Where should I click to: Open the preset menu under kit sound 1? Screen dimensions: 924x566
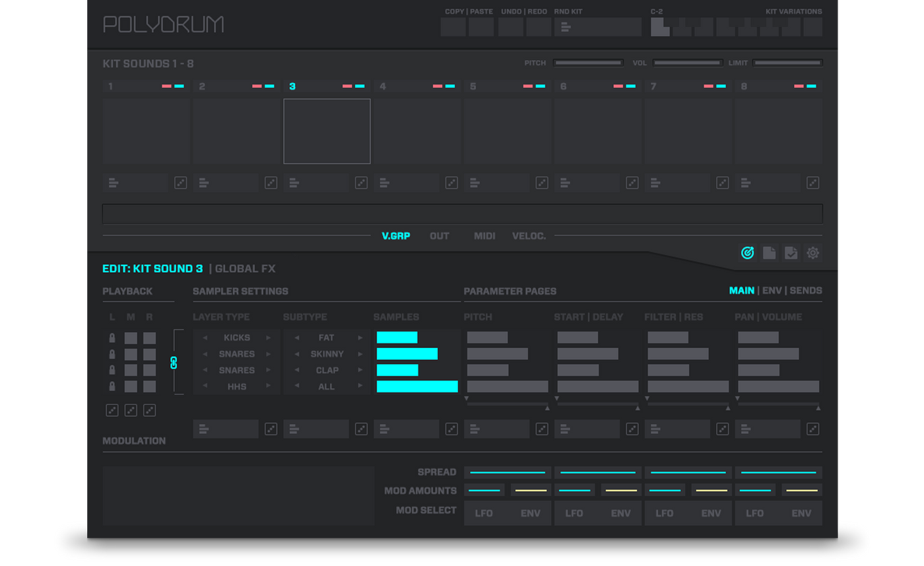[135, 183]
